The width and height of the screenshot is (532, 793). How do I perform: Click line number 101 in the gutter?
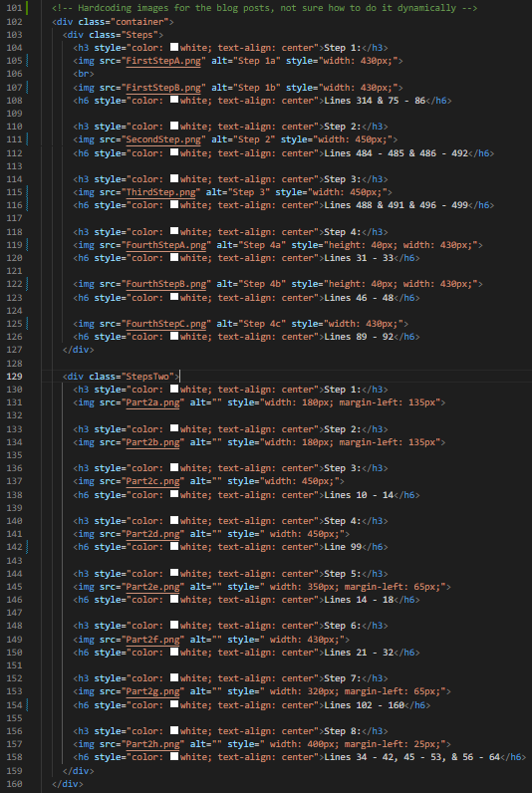point(14,8)
